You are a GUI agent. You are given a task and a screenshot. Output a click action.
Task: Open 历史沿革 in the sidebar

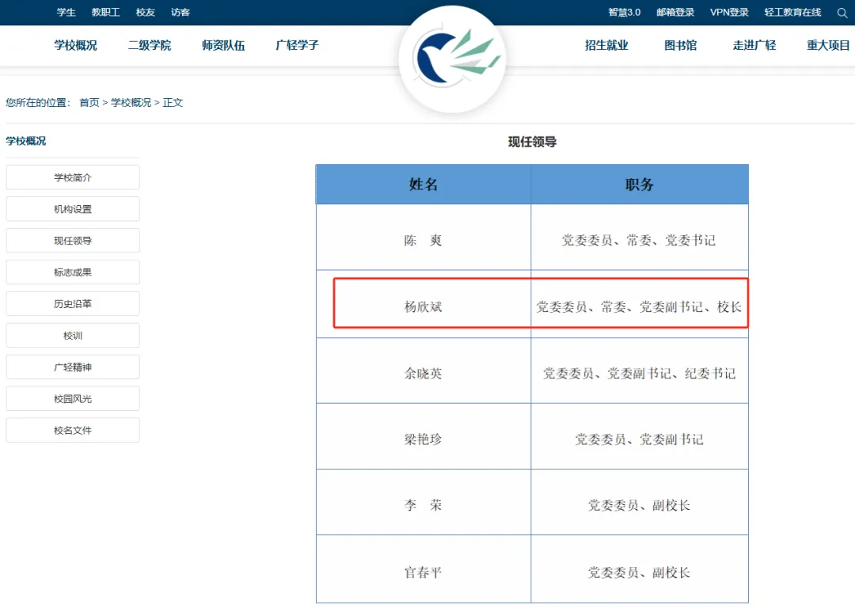pyautogui.click(x=73, y=304)
